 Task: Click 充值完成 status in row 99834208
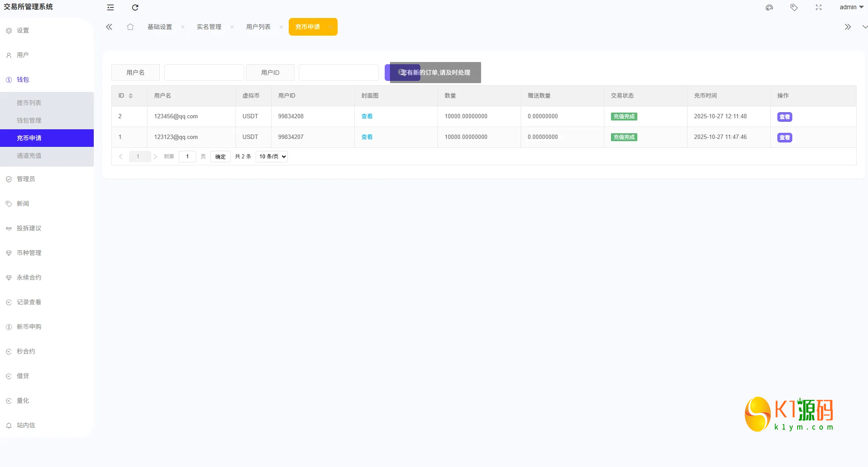[624, 117]
